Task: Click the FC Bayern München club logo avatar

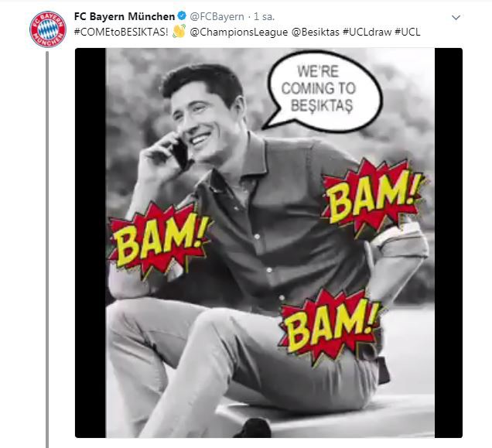Action: coord(48,29)
